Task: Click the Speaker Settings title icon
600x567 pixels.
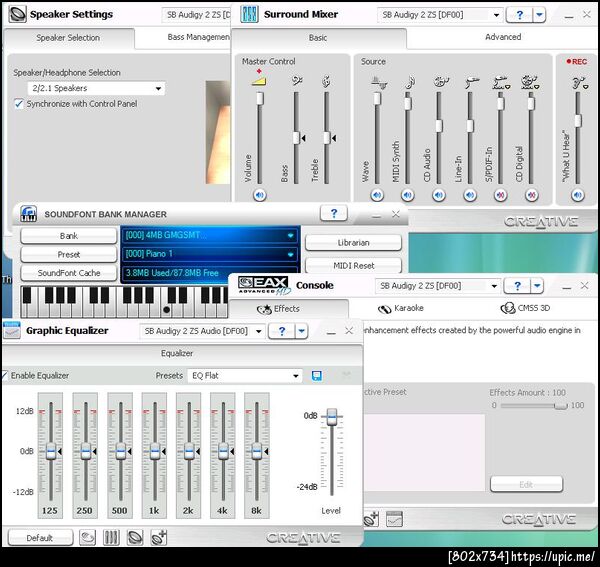Action: point(17,15)
